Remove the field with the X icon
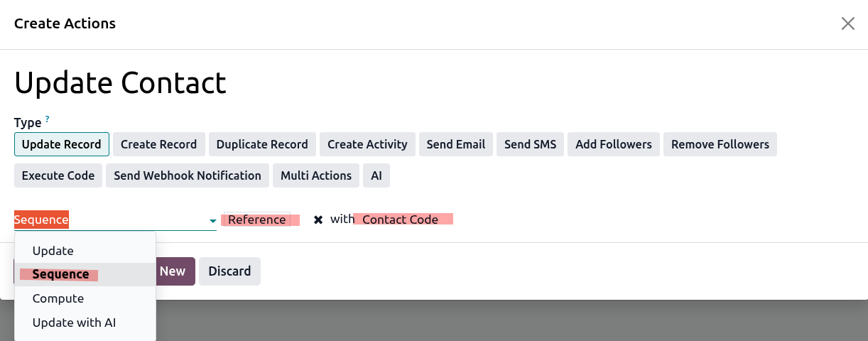 (318, 220)
